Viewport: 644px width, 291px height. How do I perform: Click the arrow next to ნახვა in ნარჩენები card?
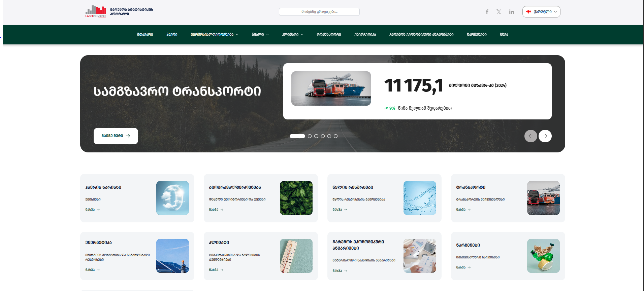469,267
